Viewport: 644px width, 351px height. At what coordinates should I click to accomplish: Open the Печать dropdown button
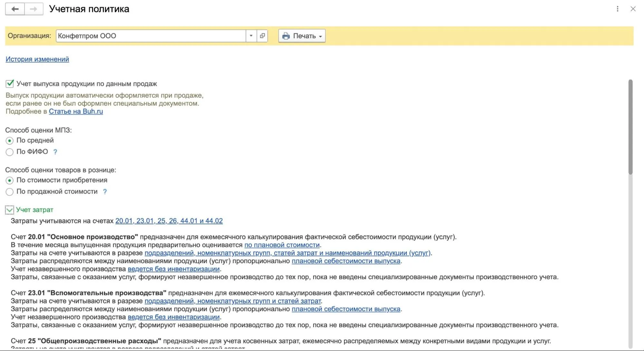[x=302, y=36]
